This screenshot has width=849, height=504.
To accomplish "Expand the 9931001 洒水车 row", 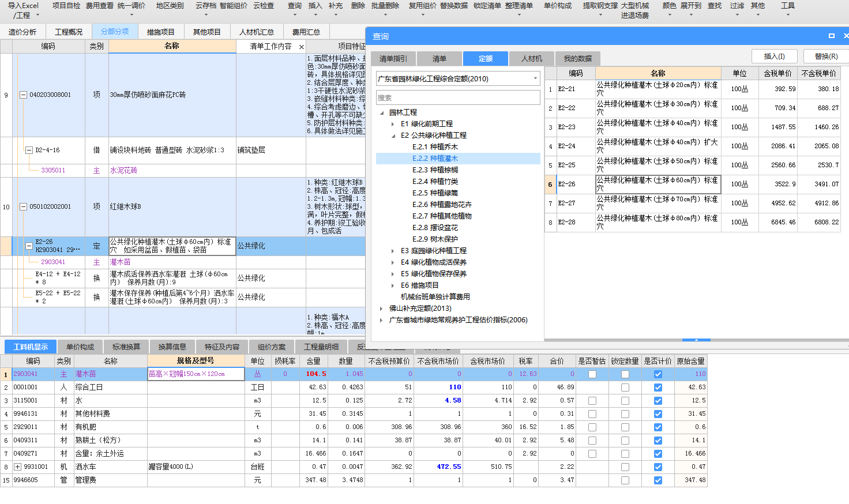I will (17, 467).
